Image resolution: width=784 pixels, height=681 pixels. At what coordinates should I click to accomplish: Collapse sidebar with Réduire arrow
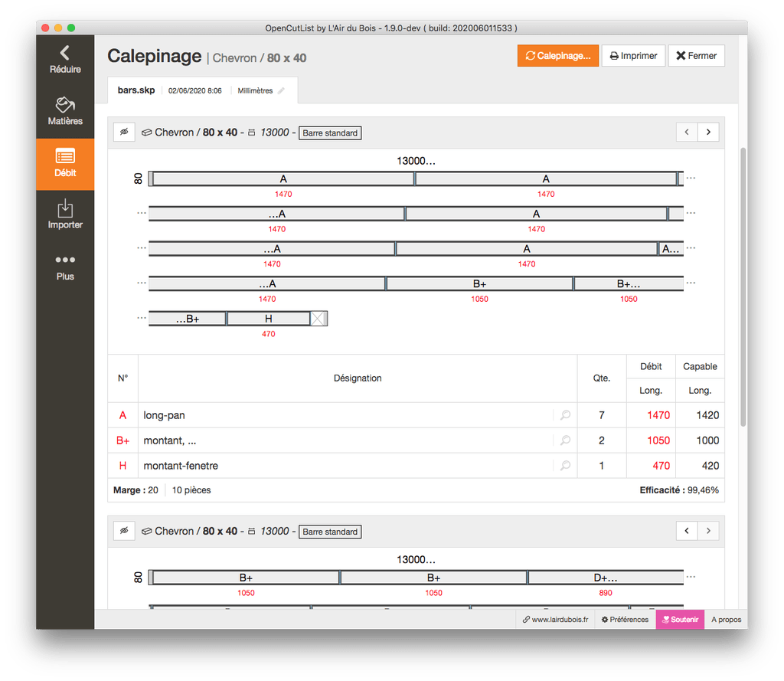click(65, 60)
